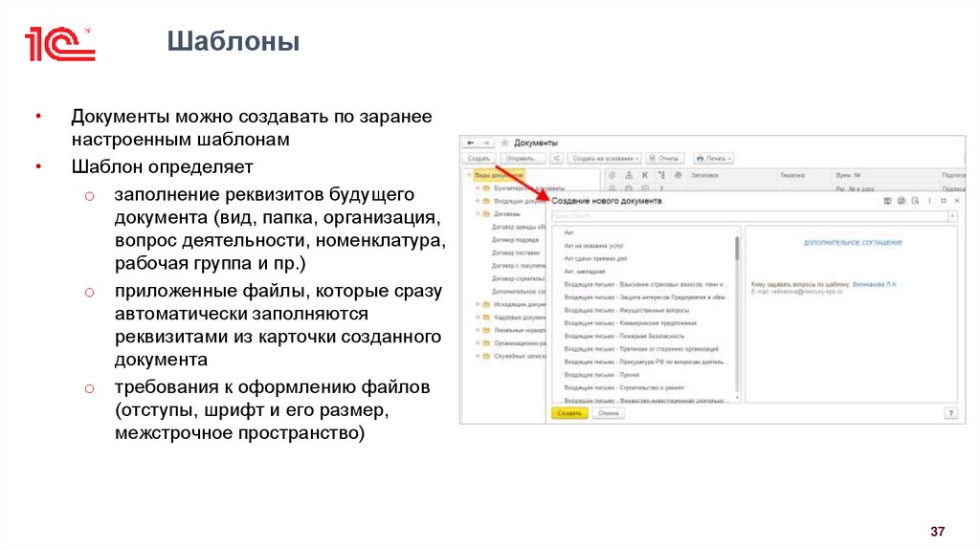
Task: Click the share icon next to Отправить
Action: [556, 159]
